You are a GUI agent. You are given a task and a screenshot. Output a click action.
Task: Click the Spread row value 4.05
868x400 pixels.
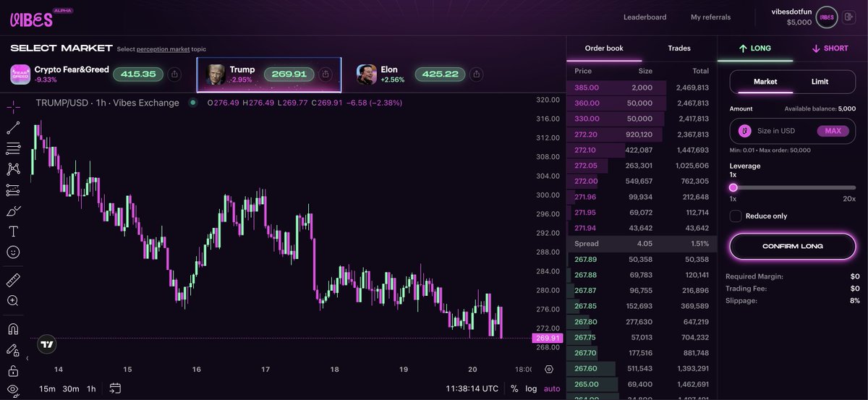tap(643, 244)
